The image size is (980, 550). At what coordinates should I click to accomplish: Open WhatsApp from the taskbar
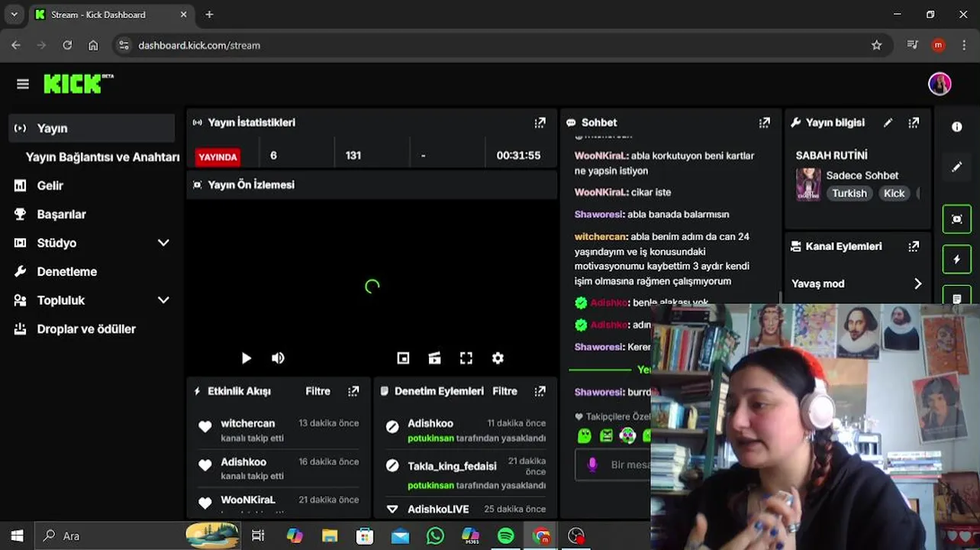point(435,535)
